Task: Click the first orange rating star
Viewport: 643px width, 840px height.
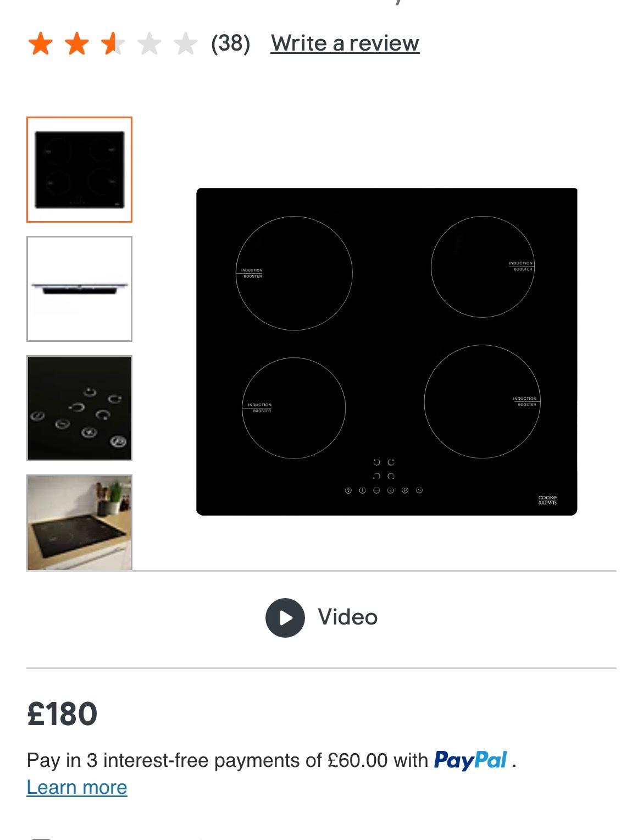Action: (x=41, y=43)
